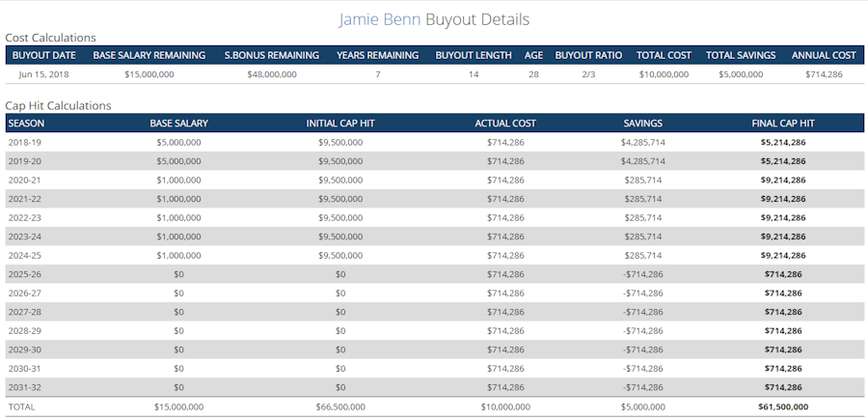
Task: Click the Jun 15, 2018 buyout date
Action: pos(44,73)
